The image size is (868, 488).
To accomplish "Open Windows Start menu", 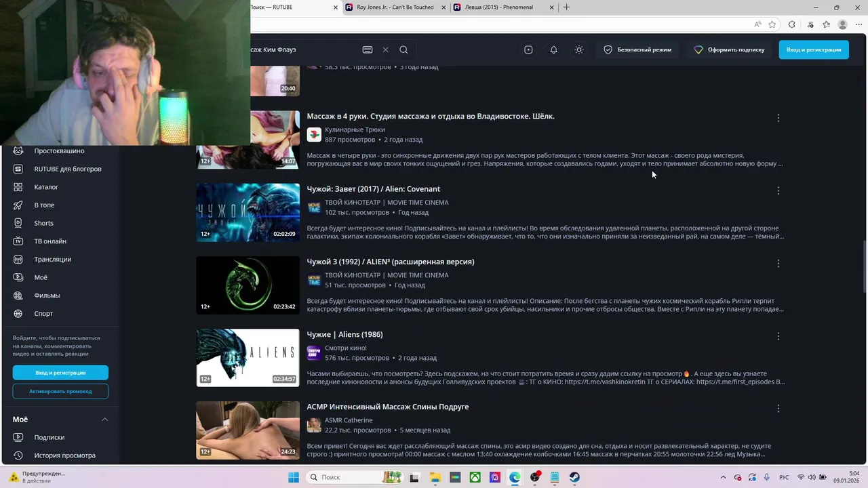I will (x=294, y=477).
